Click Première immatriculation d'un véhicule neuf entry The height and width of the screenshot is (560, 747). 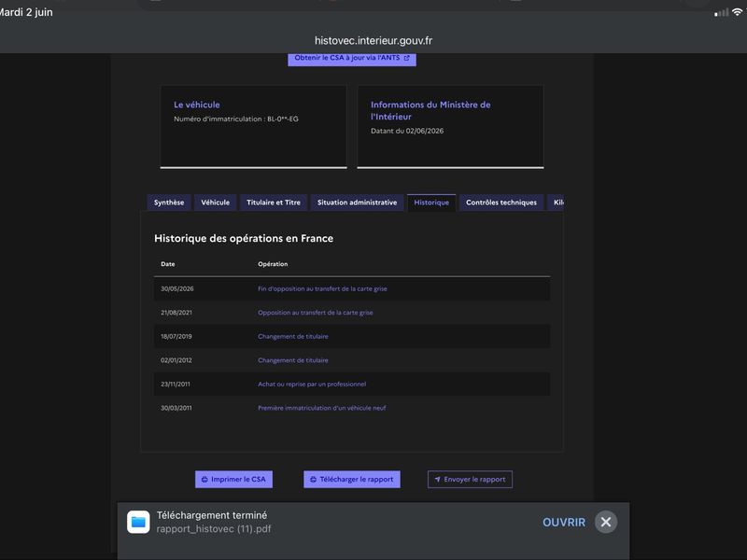click(322, 408)
